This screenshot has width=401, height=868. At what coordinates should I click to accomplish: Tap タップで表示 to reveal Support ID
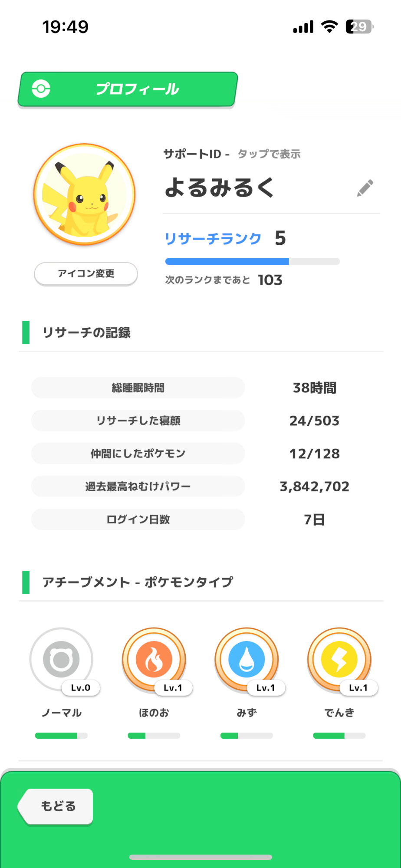(x=269, y=154)
